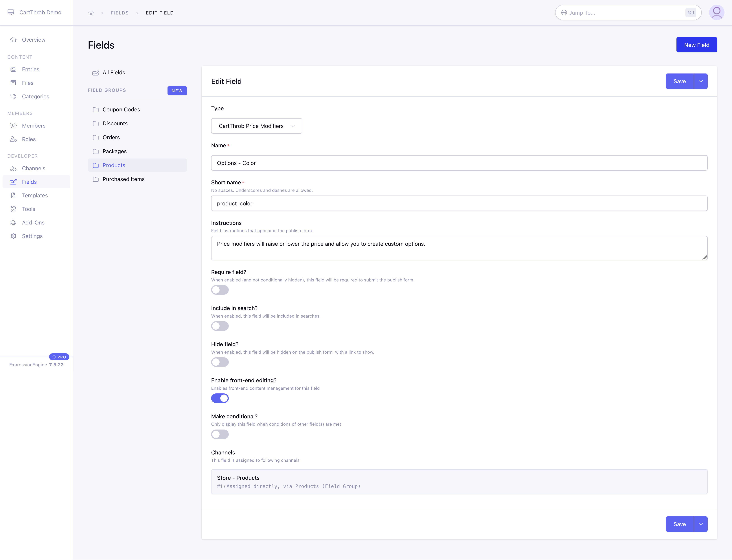Turn on Make conditional toggle

pos(220,434)
